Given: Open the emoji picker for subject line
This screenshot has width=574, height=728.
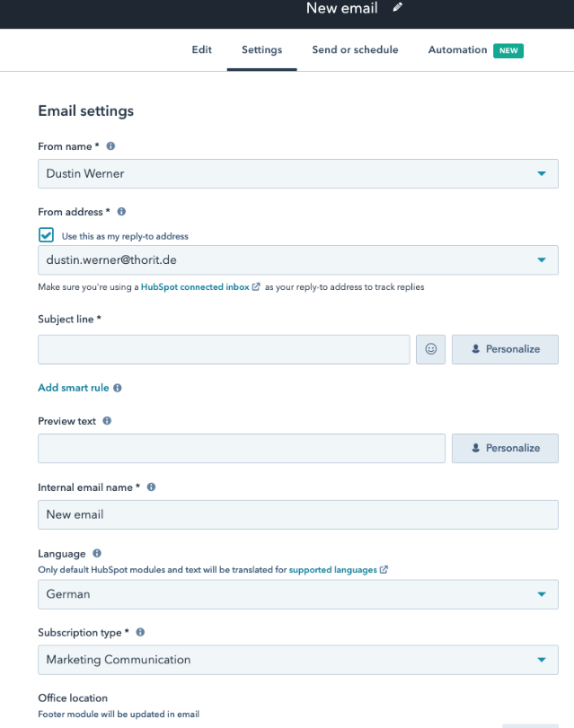Looking at the screenshot, I should tap(430, 349).
